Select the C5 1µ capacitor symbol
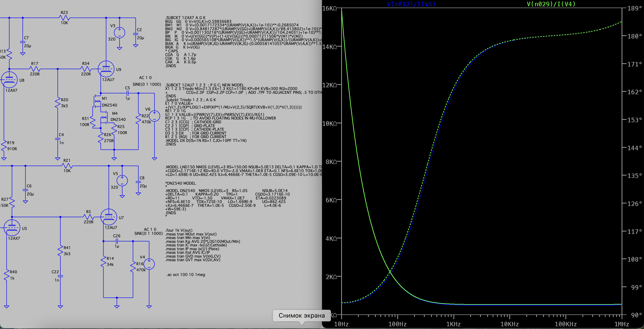 point(127,93)
